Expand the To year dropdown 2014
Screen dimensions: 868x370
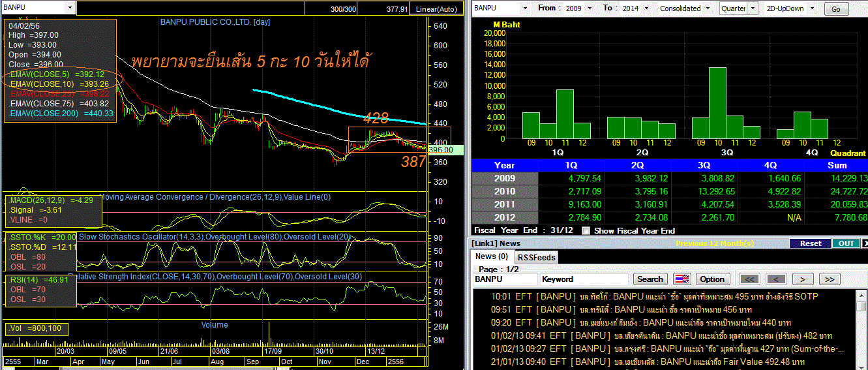click(x=646, y=8)
